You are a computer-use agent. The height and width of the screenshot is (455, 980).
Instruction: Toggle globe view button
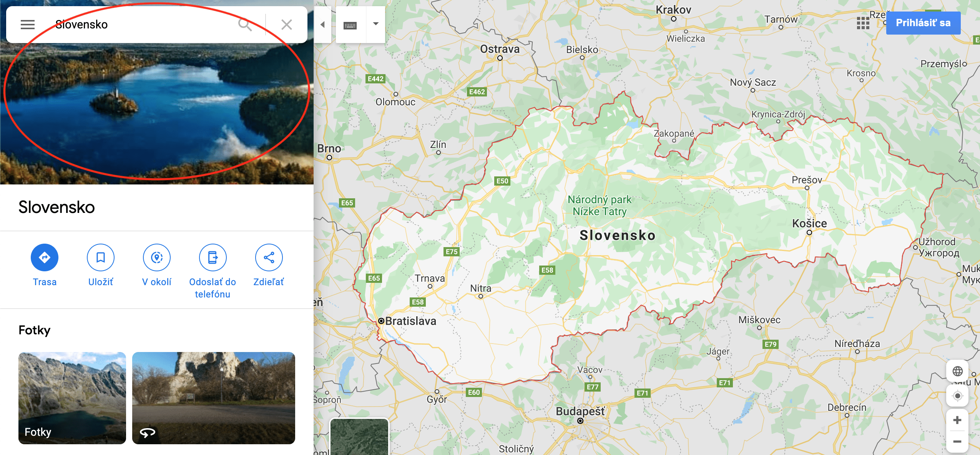pyautogui.click(x=957, y=371)
